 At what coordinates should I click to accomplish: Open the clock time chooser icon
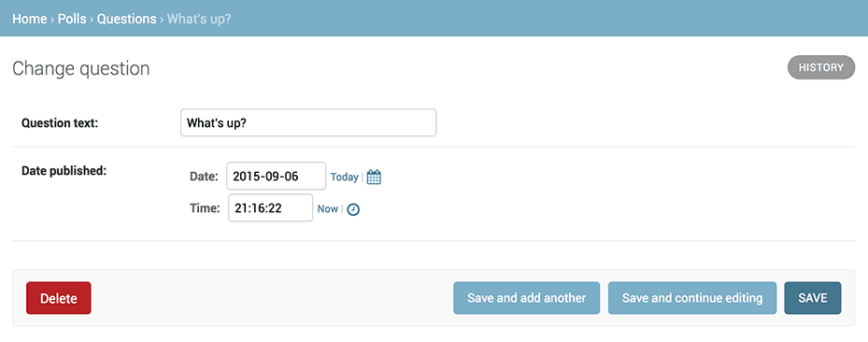click(x=353, y=209)
